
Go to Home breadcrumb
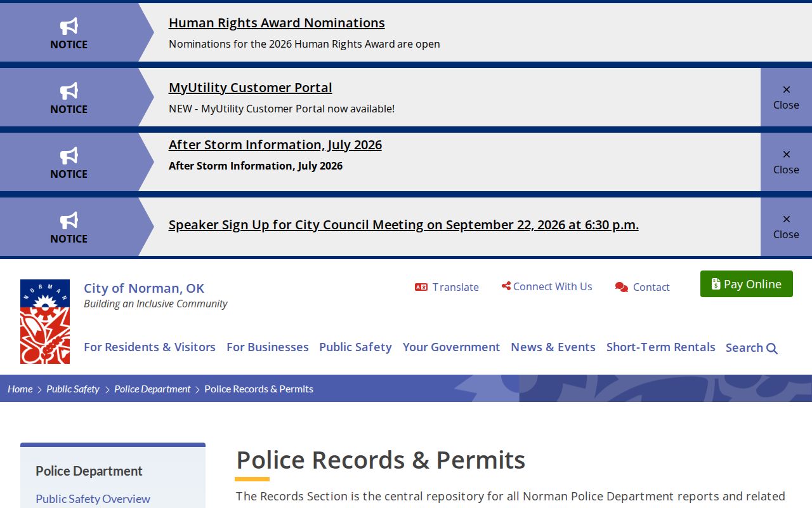click(x=20, y=389)
